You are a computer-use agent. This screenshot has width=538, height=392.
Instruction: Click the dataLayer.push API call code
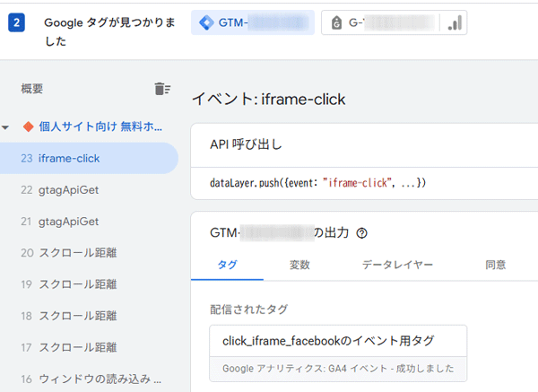click(x=317, y=183)
